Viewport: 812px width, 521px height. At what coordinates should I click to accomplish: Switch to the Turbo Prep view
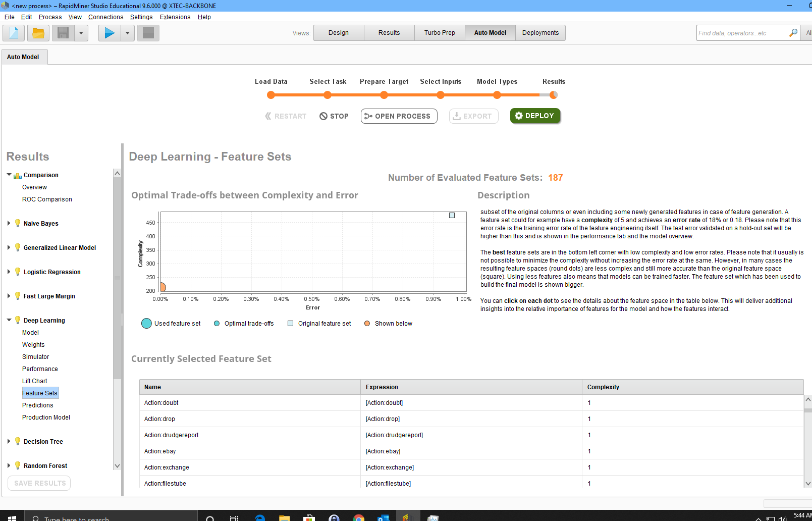coord(440,33)
